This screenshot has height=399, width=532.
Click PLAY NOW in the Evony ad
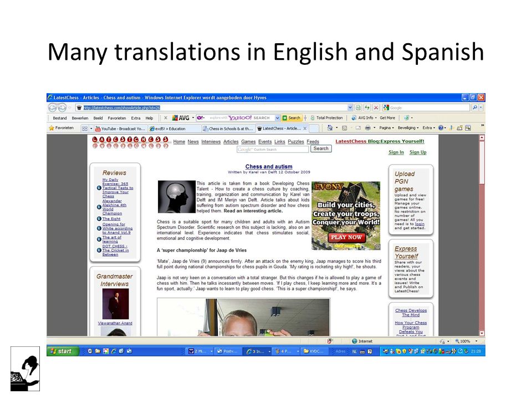tap(346, 238)
